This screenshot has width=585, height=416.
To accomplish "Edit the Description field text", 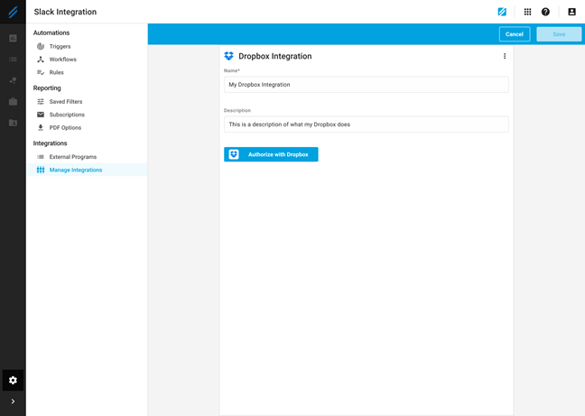I will 366,124.
